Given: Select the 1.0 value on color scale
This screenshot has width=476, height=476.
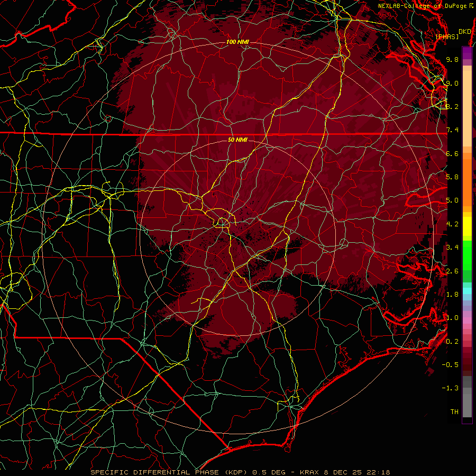Looking at the screenshot, I should click(x=452, y=318).
